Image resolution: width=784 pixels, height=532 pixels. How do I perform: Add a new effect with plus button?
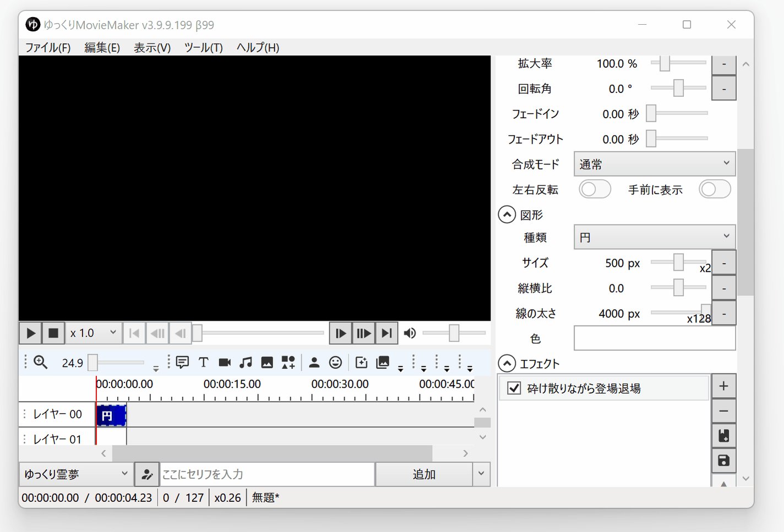723,386
